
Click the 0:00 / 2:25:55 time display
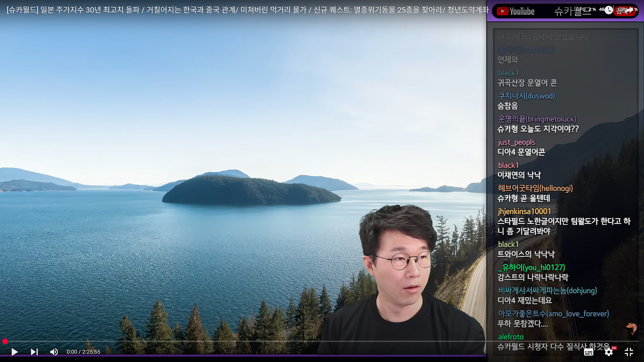pos(83,352)
